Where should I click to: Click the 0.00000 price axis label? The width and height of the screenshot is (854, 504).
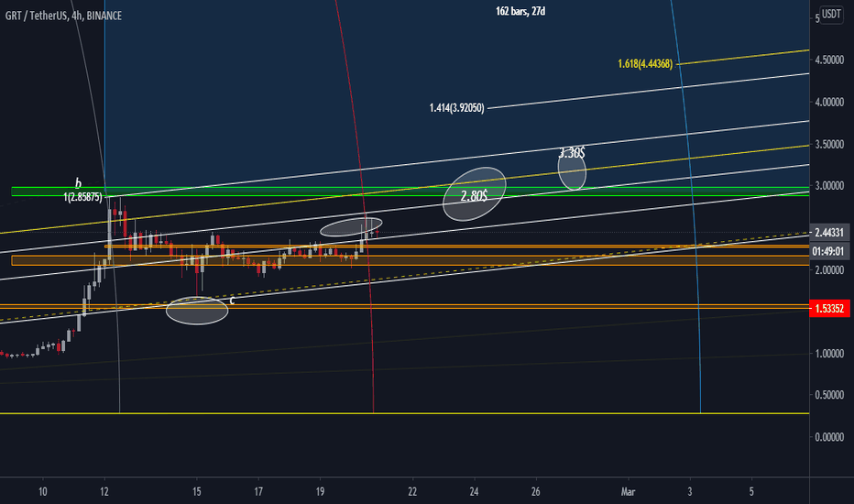pyautogui.click(x=829, y=437)
